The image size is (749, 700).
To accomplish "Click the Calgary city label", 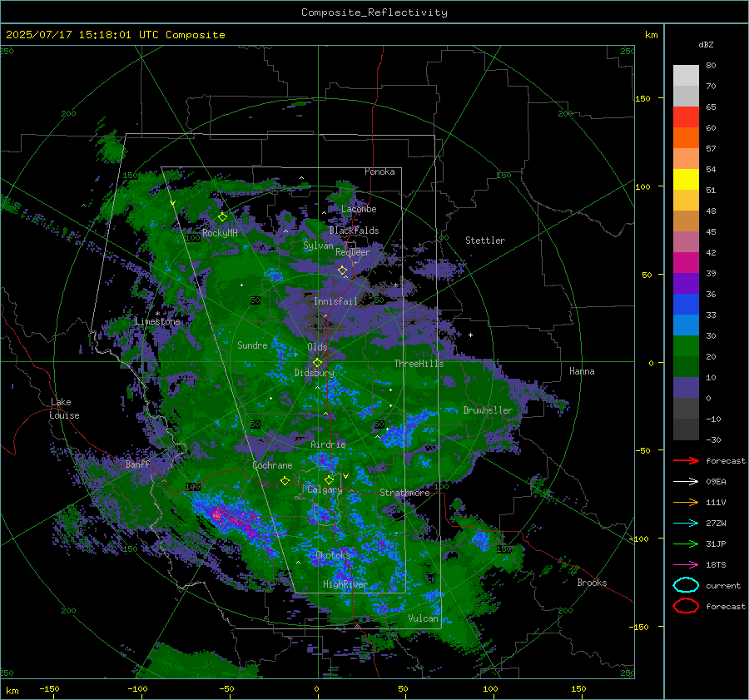I will (325, 489).
